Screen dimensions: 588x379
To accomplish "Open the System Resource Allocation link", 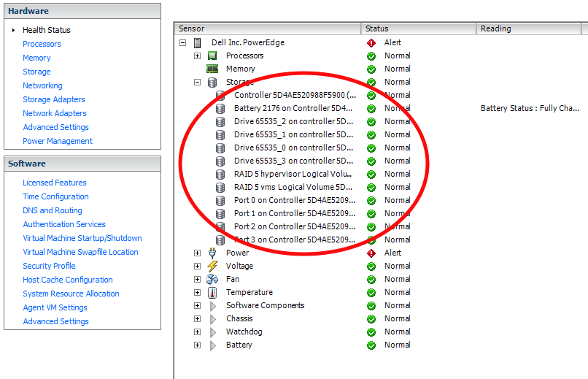I will 71,294.
